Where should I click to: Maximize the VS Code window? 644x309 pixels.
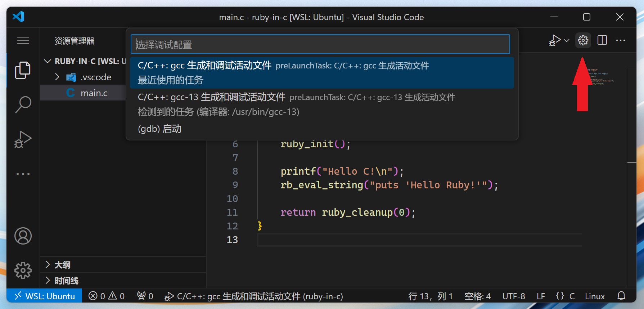(x=587, y=17)
